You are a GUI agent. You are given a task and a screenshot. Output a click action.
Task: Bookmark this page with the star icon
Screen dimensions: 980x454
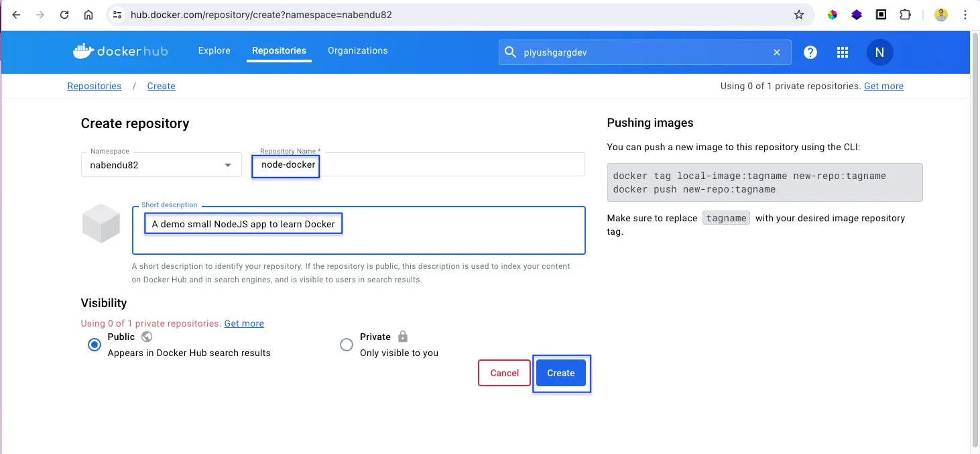pos(799,15)
